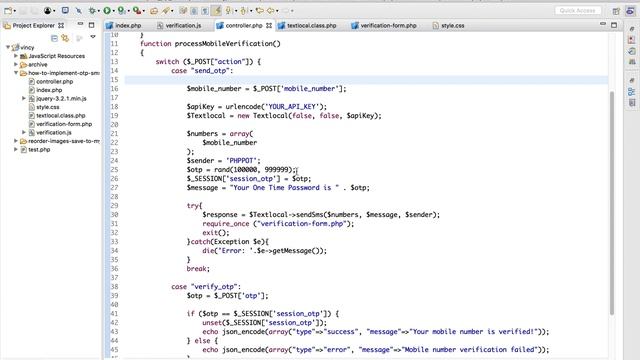Click the 'verify_otp' case label text
This screenshot has width=640, height=360.
(214, 287)
